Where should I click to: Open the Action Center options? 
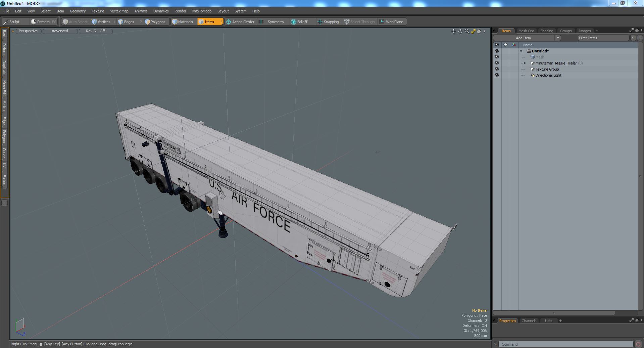[x=240, y=22]
